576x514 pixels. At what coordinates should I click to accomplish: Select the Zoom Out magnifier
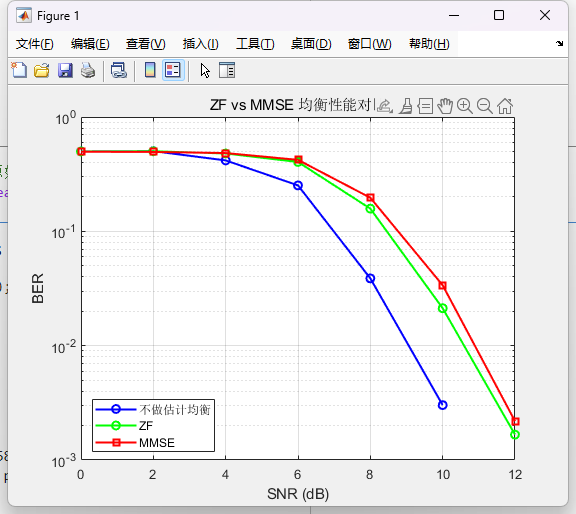tap(485, 106)
